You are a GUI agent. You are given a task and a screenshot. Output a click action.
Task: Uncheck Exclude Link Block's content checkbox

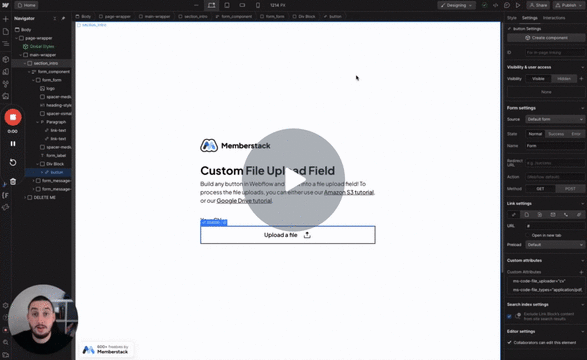point(509,317)
